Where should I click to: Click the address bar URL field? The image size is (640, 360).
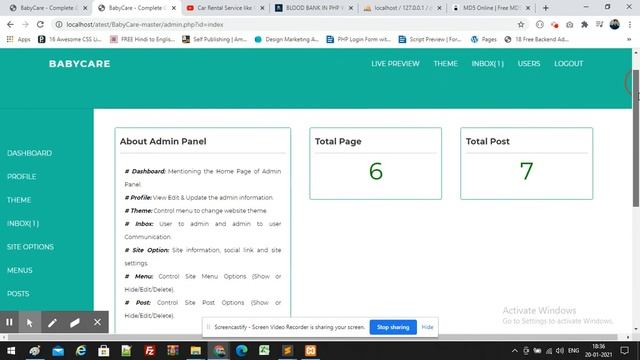tap(286, 24)
